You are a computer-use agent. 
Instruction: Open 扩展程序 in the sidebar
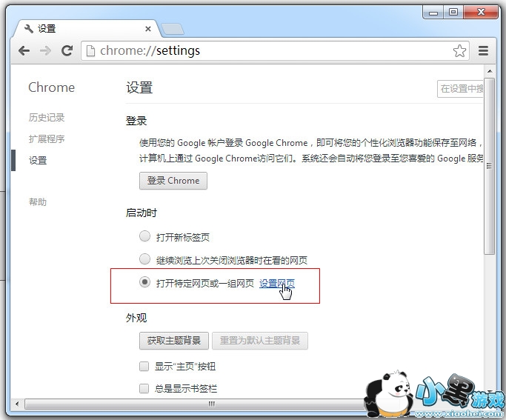coord(47,139)
